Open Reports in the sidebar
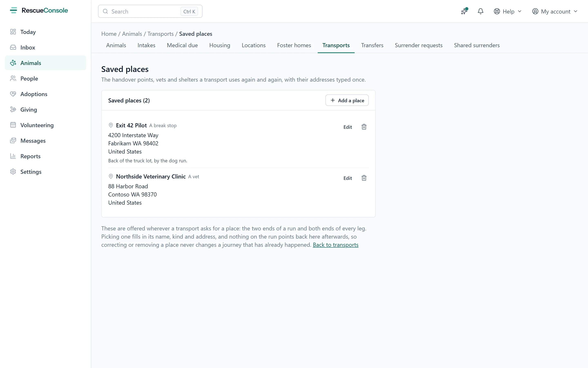 click(x=46, y=156)
